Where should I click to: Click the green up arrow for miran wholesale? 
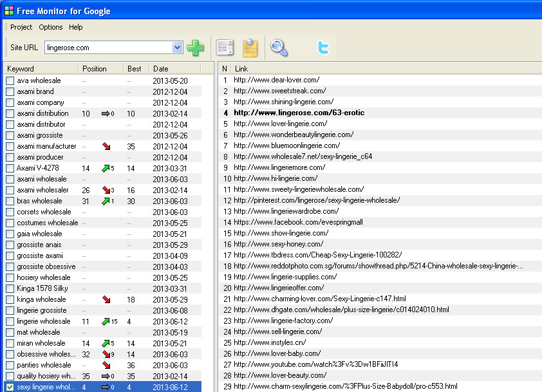point(106,343)
